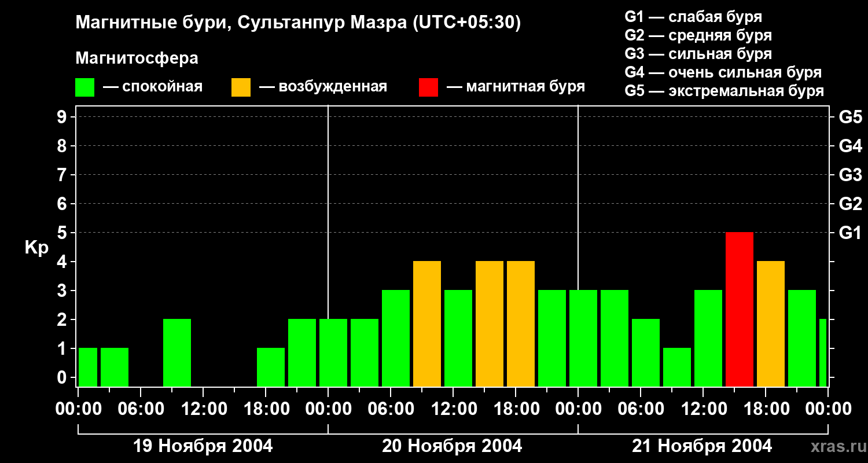Click the '— возбужденная' legend label
The image size is (868, 463).
323,87
